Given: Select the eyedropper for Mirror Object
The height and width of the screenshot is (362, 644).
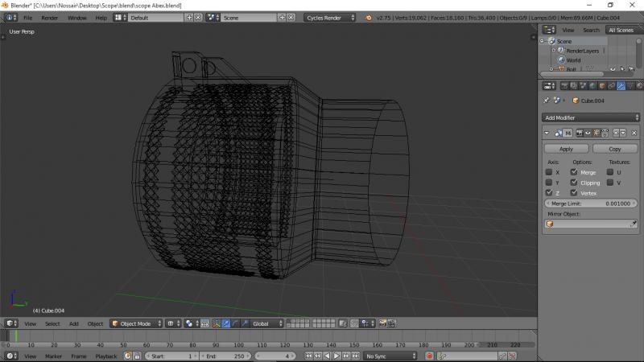Looking at the screenshot, I should pyautogui.click(x=633, y=224).
